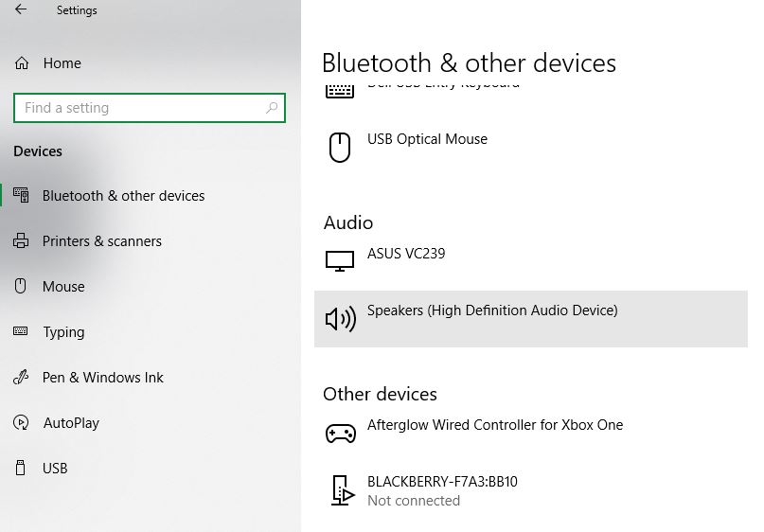Select Speakers (High Definition Audio Device)
Image resolution: width=764 pixels, height=532 pixels.
point(491,310)
